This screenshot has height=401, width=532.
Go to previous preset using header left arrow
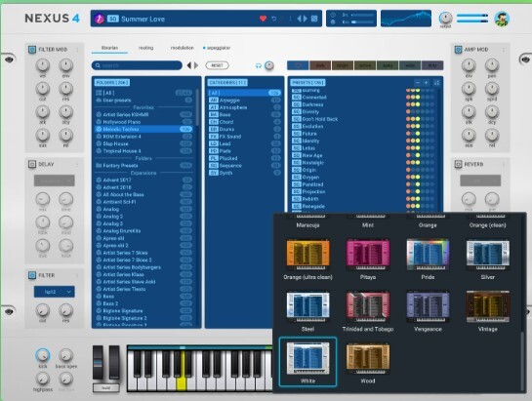[300, 19]
